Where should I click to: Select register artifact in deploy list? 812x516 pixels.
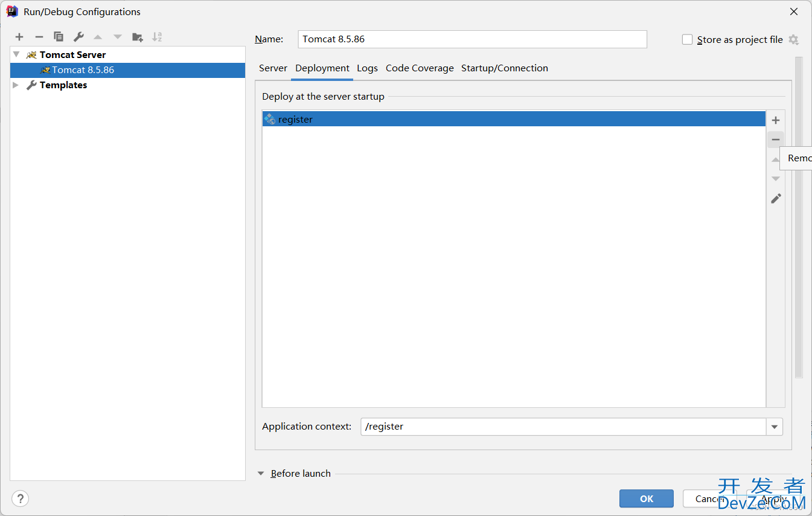514,120
